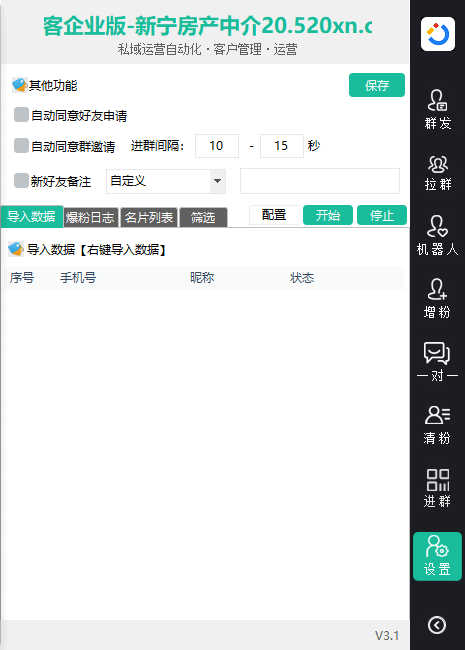Toggle 自动同意群邀请 checkbox
This screenshot has width=465, height=650.
pyautogui.click(x=21, y=146)
